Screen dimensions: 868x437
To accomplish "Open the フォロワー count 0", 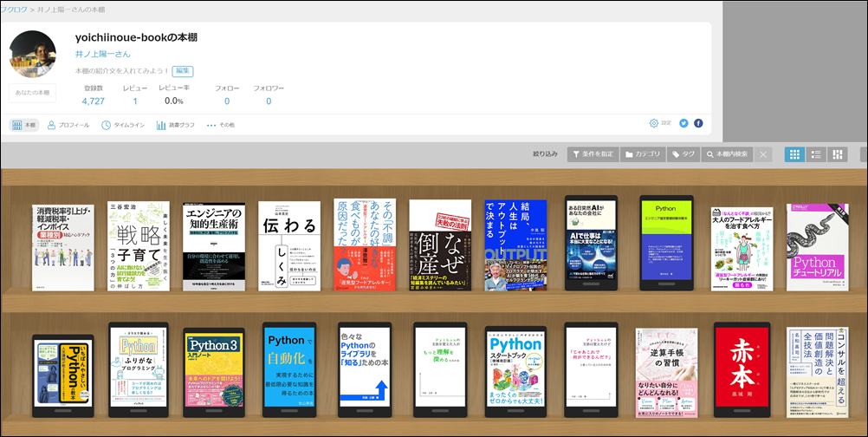I will [269, 101].
